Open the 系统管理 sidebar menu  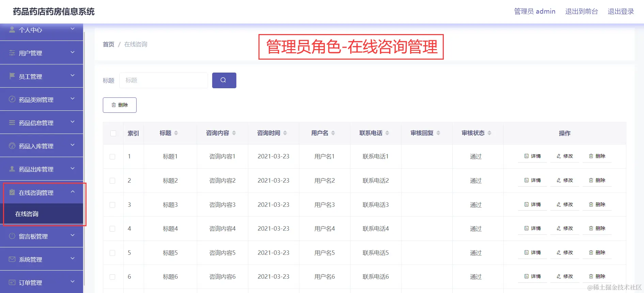click(42, 259)
